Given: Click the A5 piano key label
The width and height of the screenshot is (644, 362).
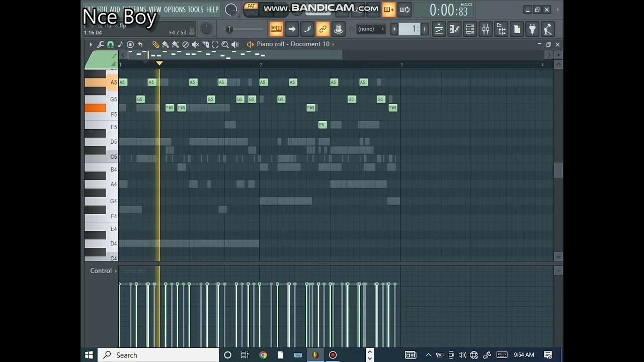Looking at the screenshot, I should pos(113,82).
